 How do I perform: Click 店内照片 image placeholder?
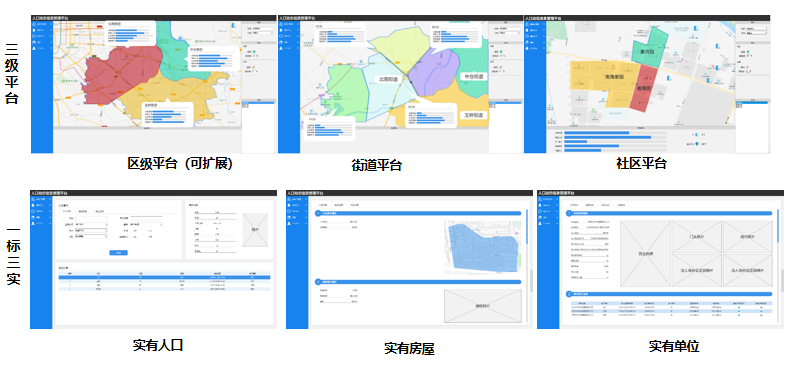click(748, 237)
